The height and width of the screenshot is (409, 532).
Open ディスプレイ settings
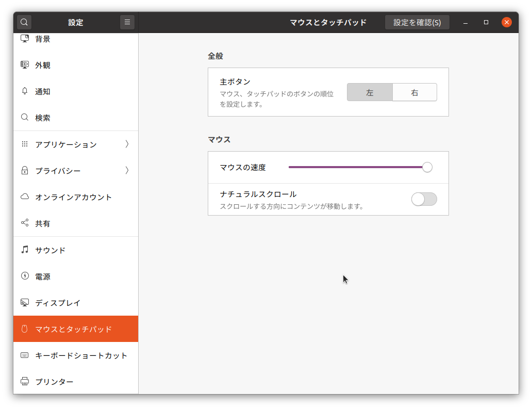pyautogui.click(x=76, y=302)
